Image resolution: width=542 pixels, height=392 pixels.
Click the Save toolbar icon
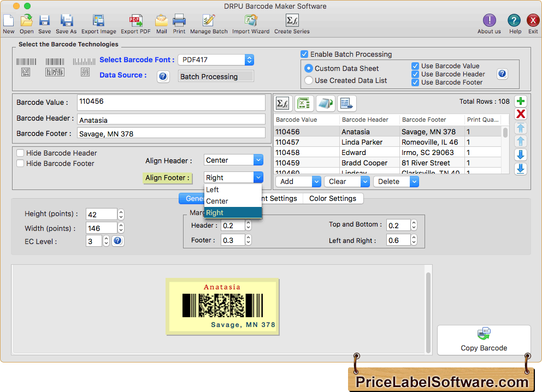[x=44, y=21]
